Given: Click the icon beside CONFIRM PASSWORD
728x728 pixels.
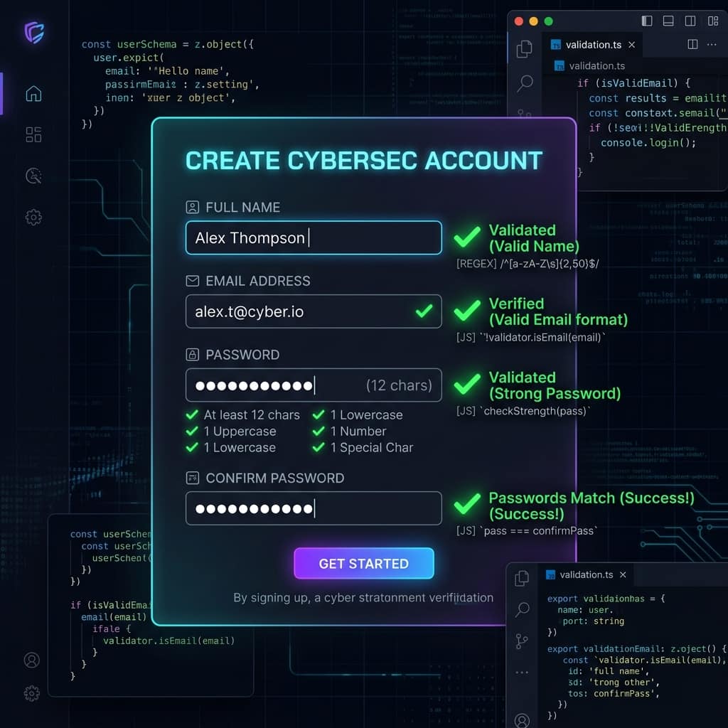Looking at the screenshot, I should (192, 478).
